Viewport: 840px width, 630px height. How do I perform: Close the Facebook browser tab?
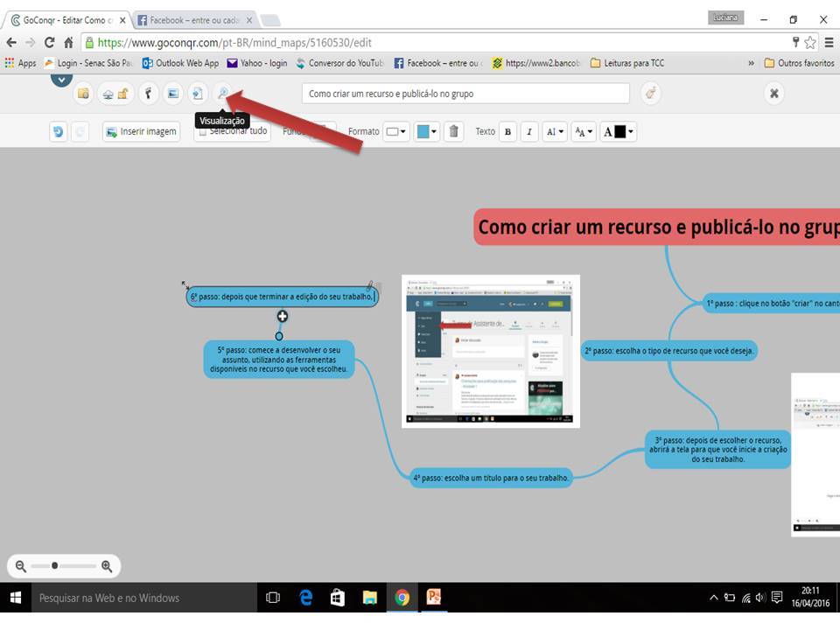click(249, 20)
